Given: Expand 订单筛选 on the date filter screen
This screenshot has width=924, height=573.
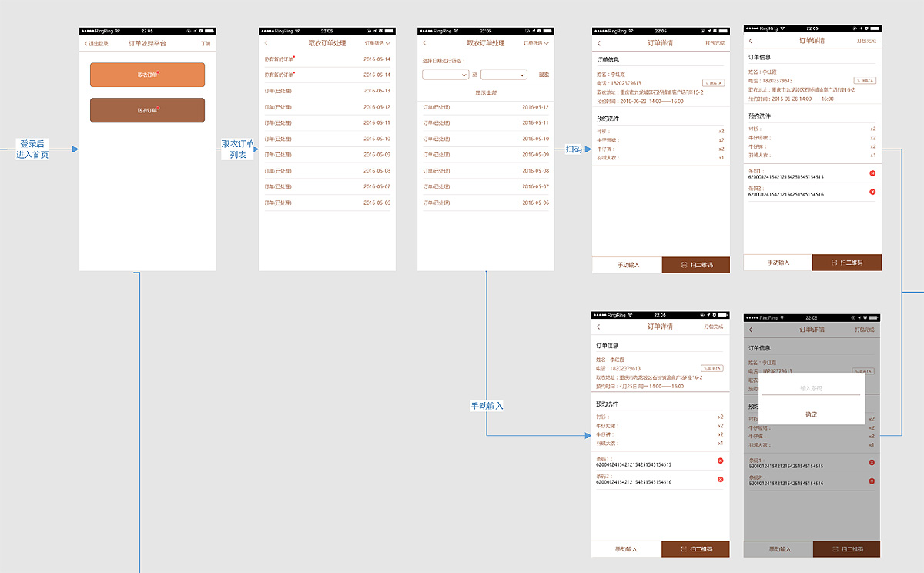Looking at the screenshot, I should click(536, 43).
